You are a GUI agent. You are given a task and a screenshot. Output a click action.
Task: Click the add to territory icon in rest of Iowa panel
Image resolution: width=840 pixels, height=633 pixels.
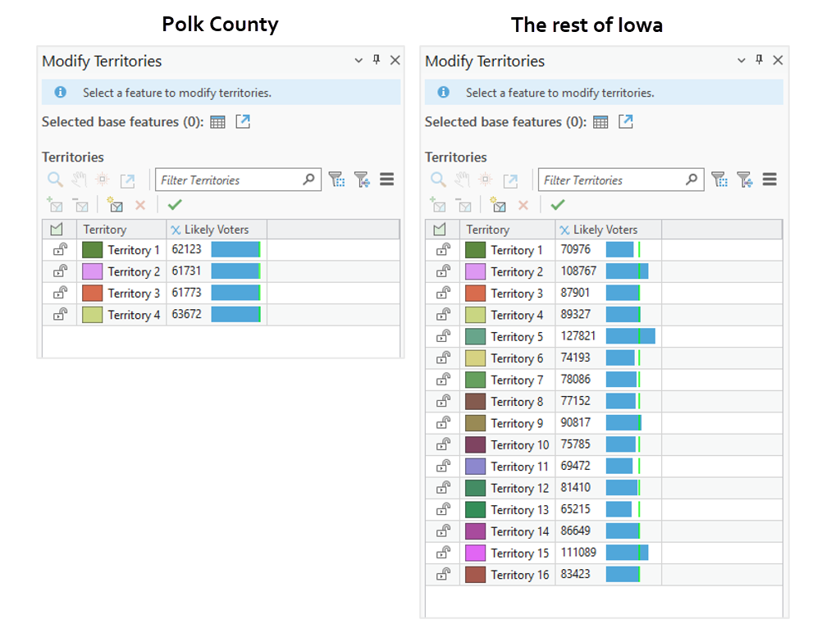pos(438,204)
